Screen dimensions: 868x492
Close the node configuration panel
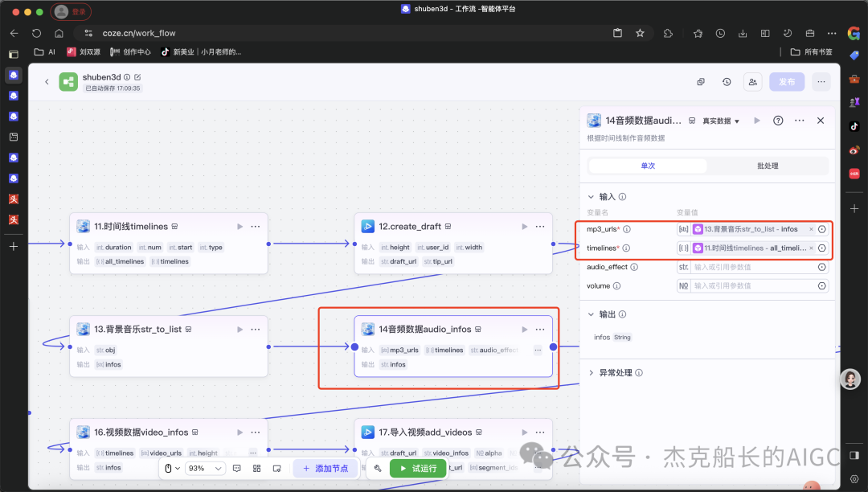click(821, 120)
